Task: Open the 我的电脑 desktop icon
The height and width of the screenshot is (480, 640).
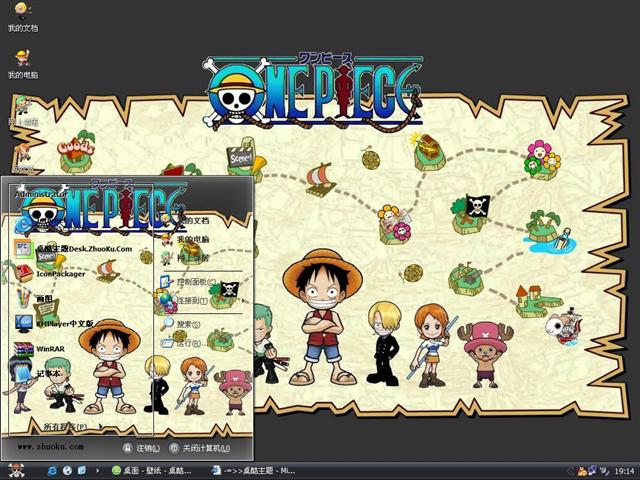Action: [23, 64]
